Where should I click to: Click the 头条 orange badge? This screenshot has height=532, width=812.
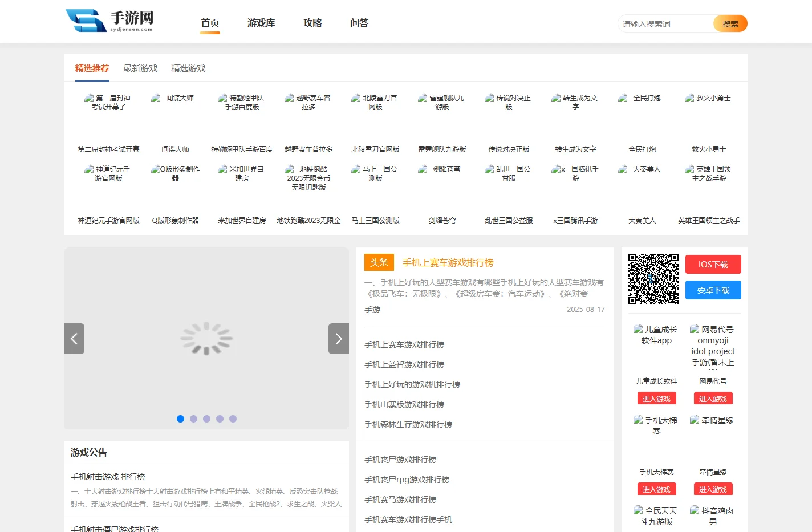[379, 262]
